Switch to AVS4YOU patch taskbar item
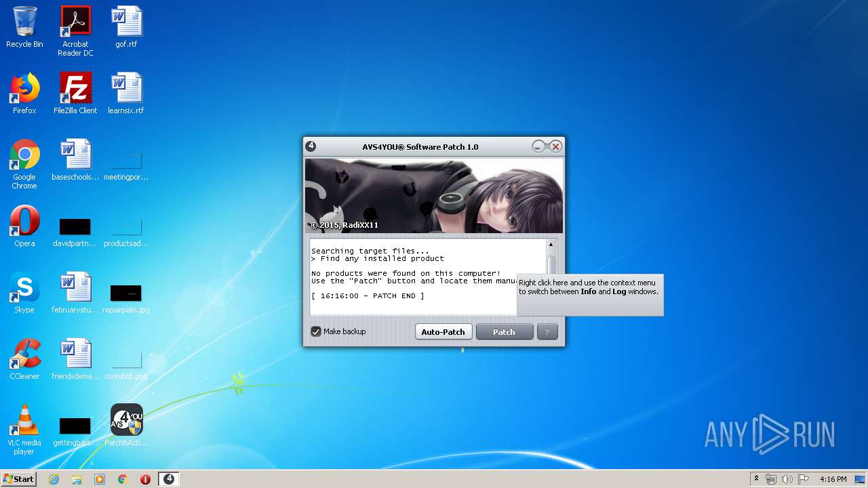Viewport: 868px width, 488px height. [x=169, y=479]
